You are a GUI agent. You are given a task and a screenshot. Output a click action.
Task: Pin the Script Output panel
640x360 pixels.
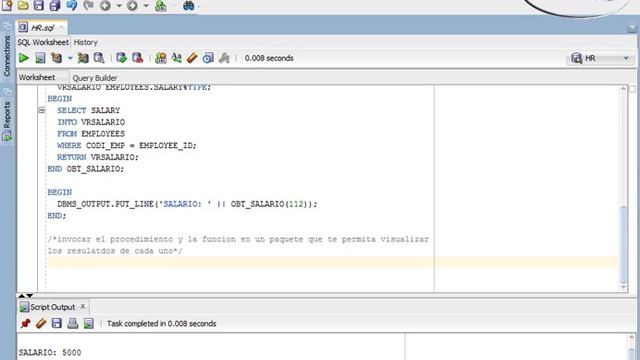point(25,323)
